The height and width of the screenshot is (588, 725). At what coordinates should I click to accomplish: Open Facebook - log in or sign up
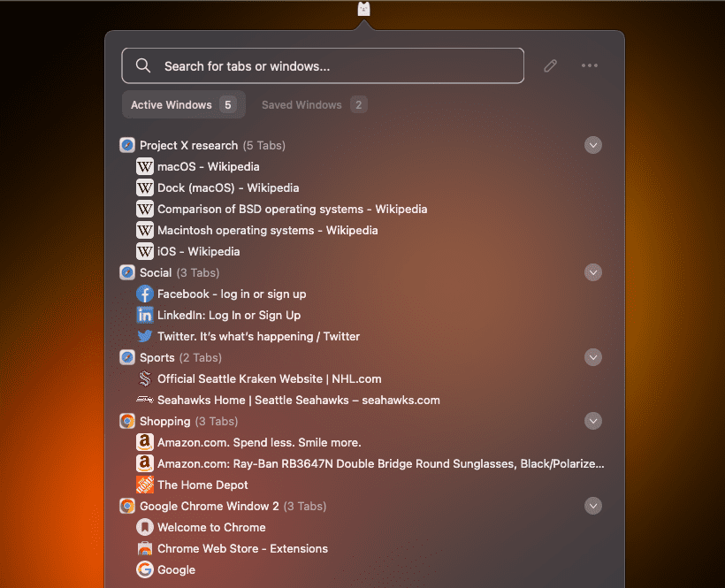232,294
